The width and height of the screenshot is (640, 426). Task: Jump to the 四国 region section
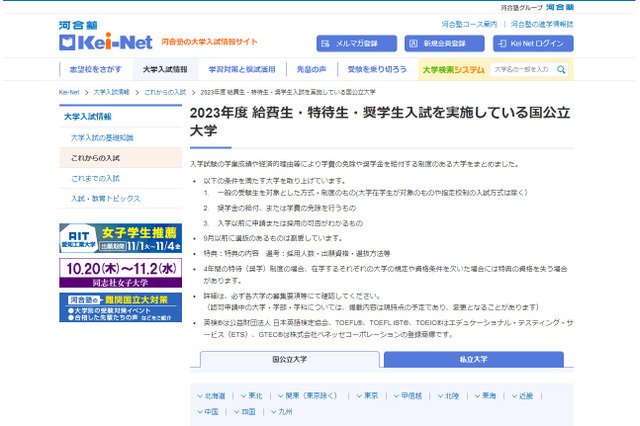[245, 412]
